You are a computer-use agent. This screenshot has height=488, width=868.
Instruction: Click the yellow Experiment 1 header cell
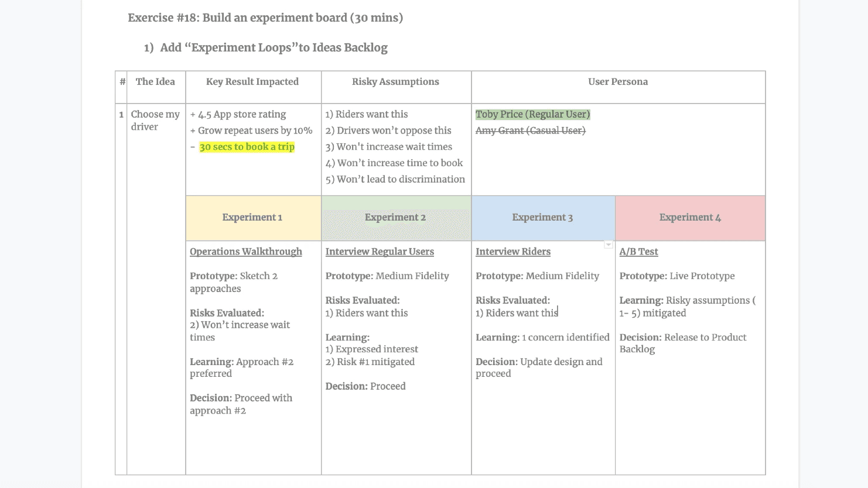coord(252,218)
